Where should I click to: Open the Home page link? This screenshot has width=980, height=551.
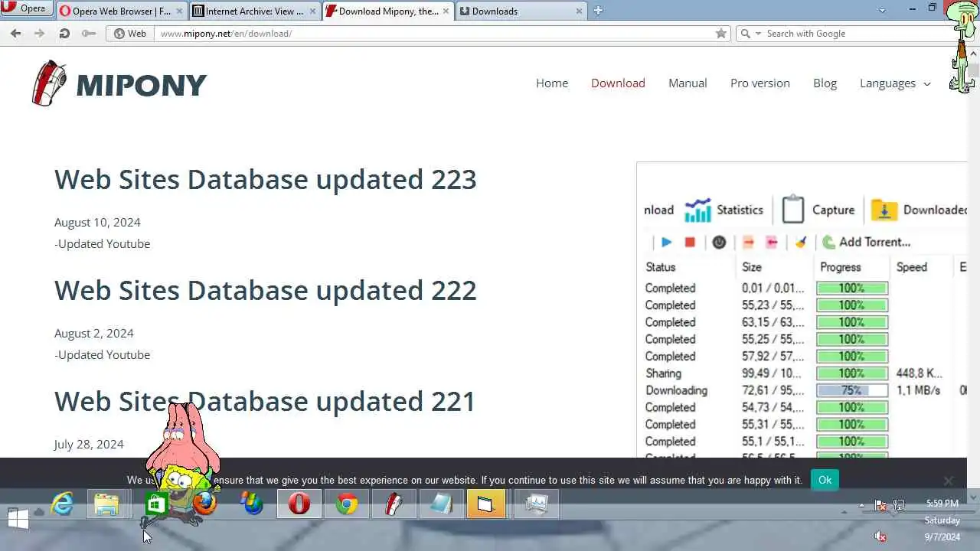[552, 83]
